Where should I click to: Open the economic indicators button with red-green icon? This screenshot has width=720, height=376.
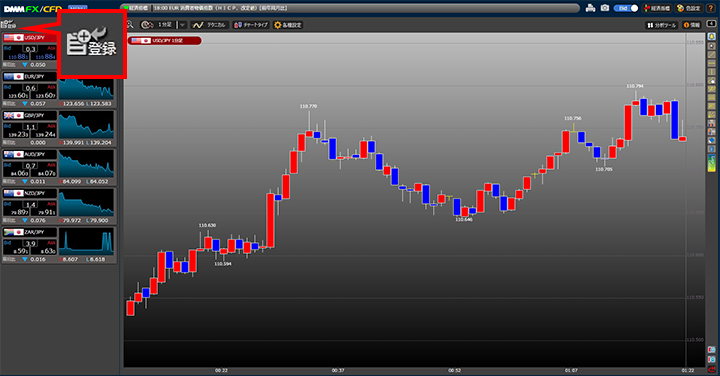click(657, 8)
